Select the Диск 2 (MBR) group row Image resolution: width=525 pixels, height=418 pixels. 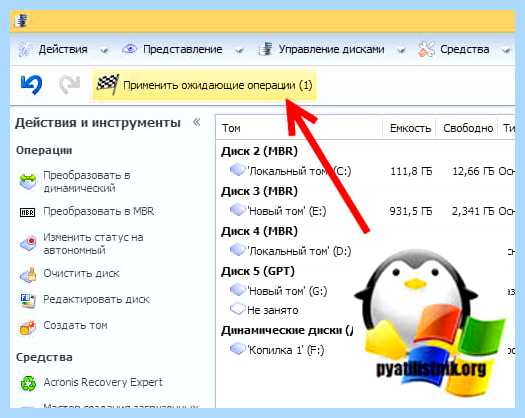[x=259, y=151]
